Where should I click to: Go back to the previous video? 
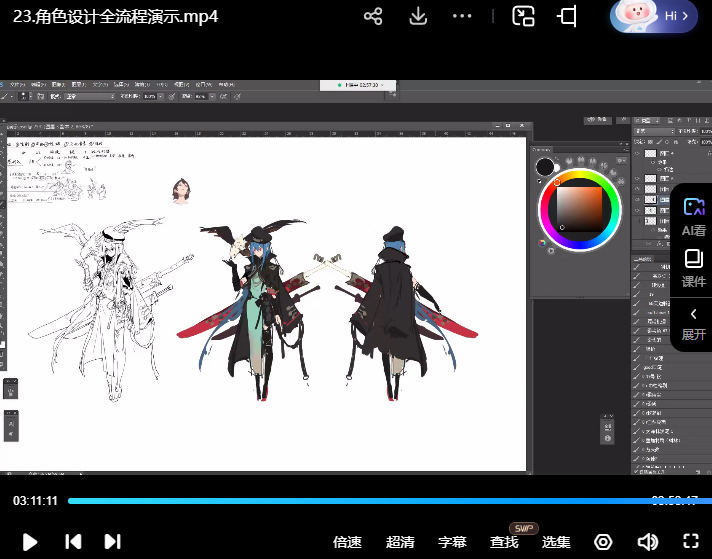point(73,542)
